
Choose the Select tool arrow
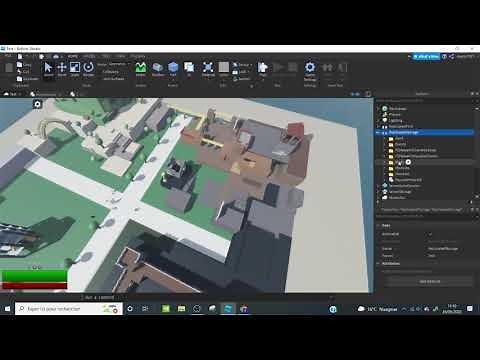pos(48,69)
